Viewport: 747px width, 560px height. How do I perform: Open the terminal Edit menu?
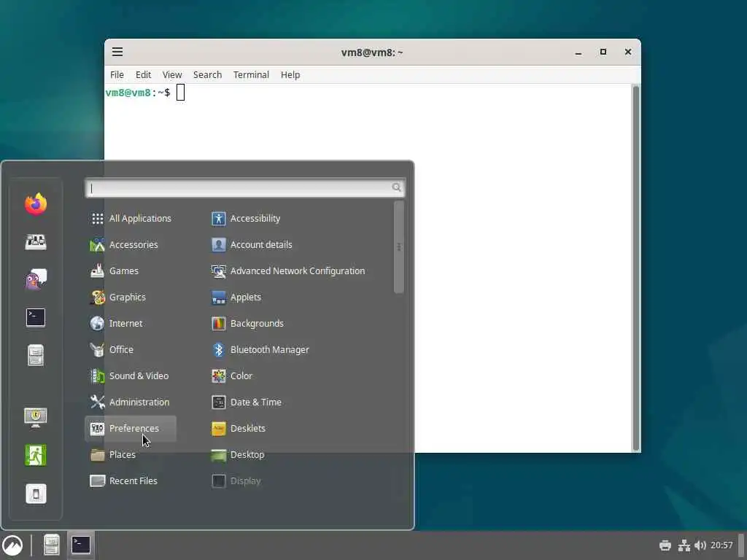coord(143,75)
